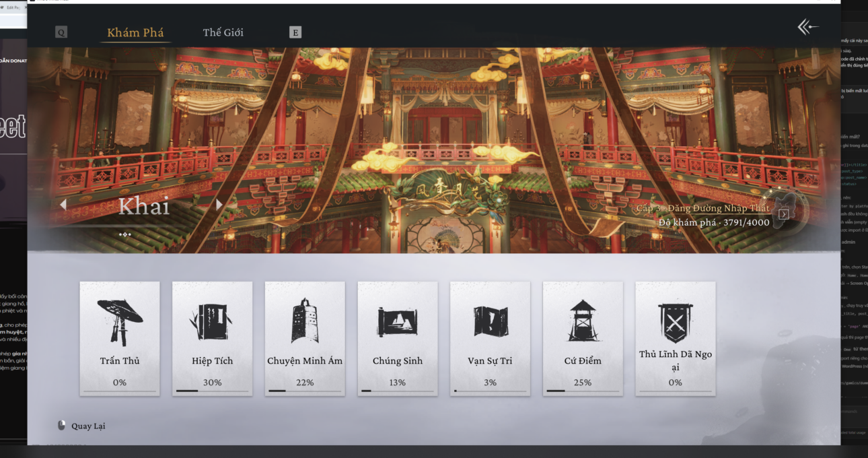Open the Hiệp Tích bamboo scroll icon
The image size is (868, 458).
[212, 321]
